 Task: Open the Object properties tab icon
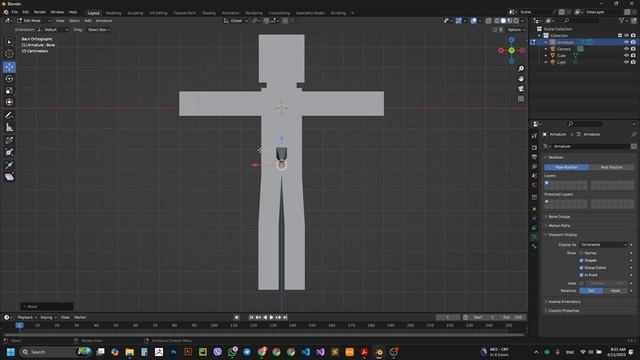534,209
